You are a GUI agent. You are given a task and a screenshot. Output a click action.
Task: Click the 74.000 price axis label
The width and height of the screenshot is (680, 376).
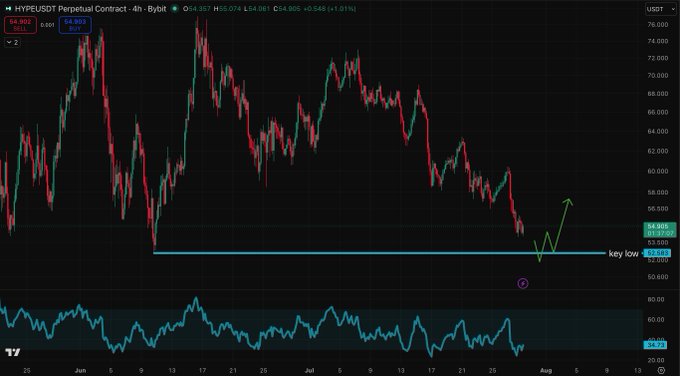pos(657,41)
